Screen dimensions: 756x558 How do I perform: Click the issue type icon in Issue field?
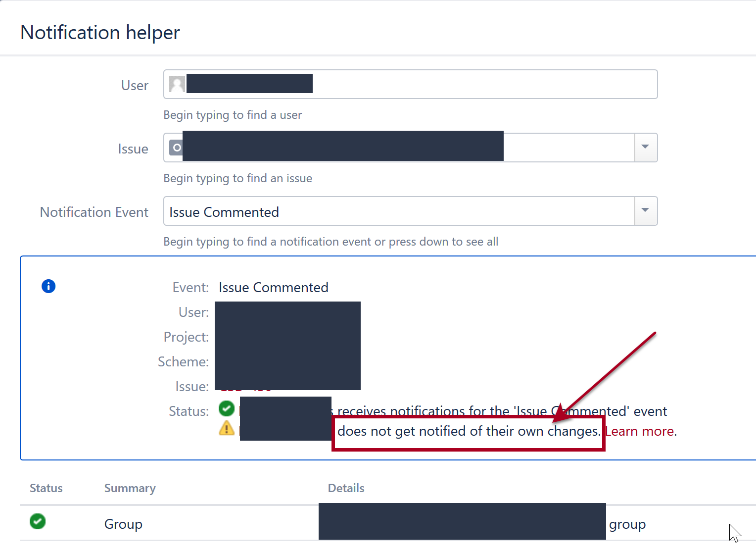coord(176,148)
